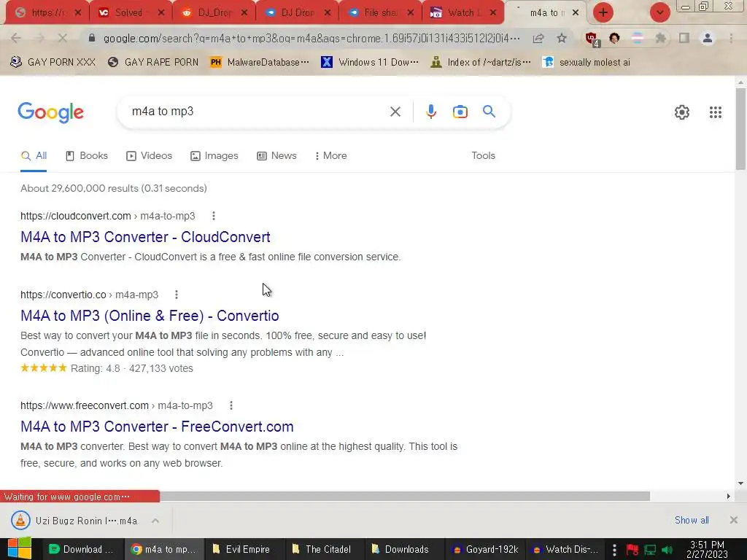Click into the 'm4a to mp3' search field
Screen dimensions: 747x560
(x=258, y=112)
